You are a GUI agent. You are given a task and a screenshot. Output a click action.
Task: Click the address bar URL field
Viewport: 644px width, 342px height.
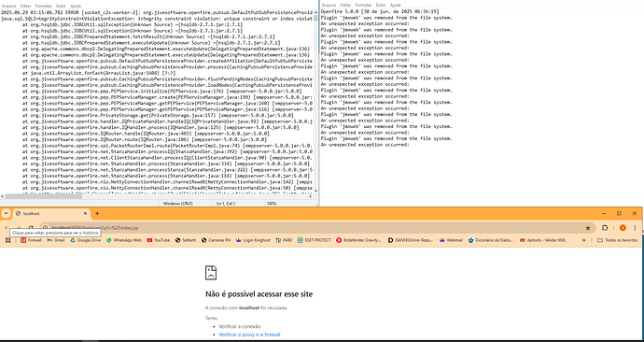pyautogui.click(x=312, y=228)
